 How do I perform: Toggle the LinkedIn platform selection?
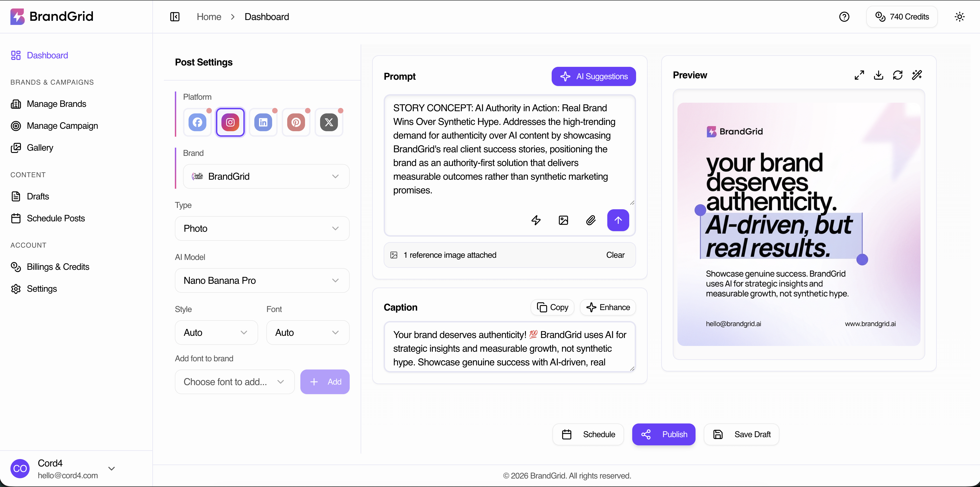[x=263, y=122]
